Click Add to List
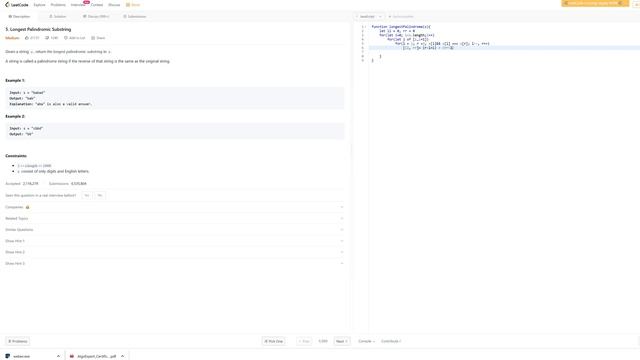 [74, 38]
